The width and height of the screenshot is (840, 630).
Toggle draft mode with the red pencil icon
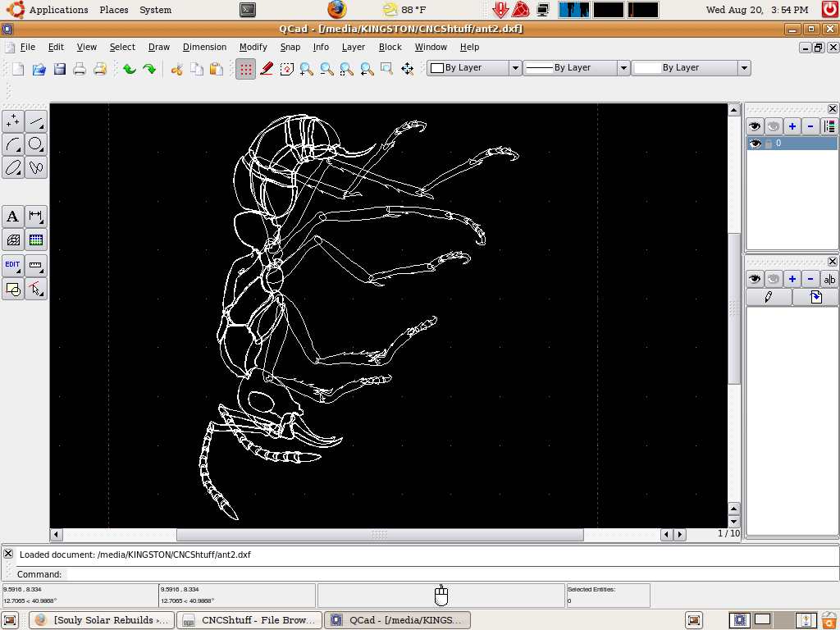(267, 69)
